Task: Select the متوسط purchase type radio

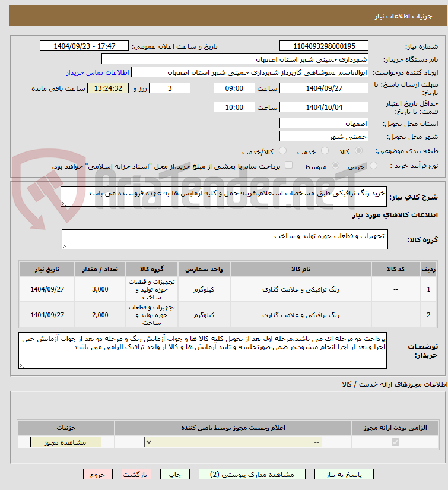Action: point(336,166)
